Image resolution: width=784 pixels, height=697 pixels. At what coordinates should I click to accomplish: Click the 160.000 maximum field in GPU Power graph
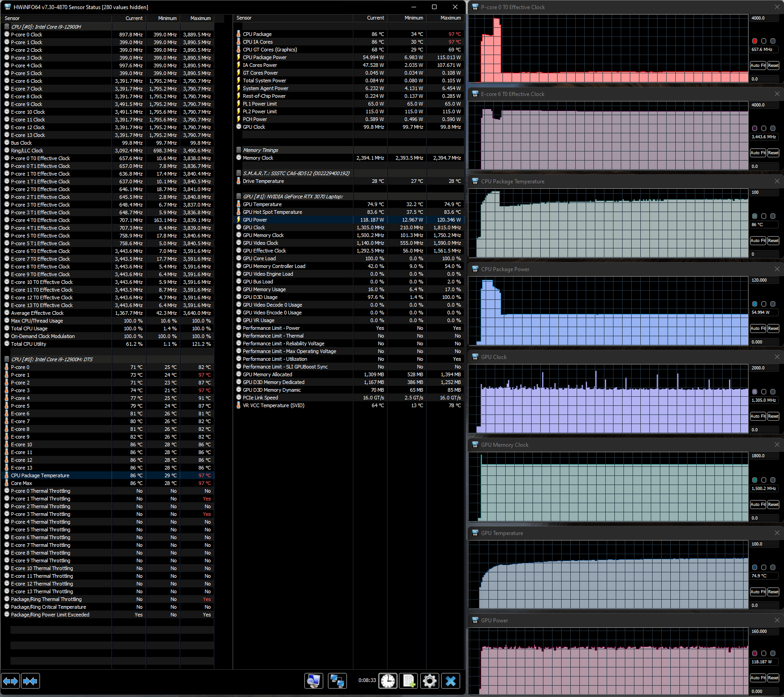tap(764, 631)
